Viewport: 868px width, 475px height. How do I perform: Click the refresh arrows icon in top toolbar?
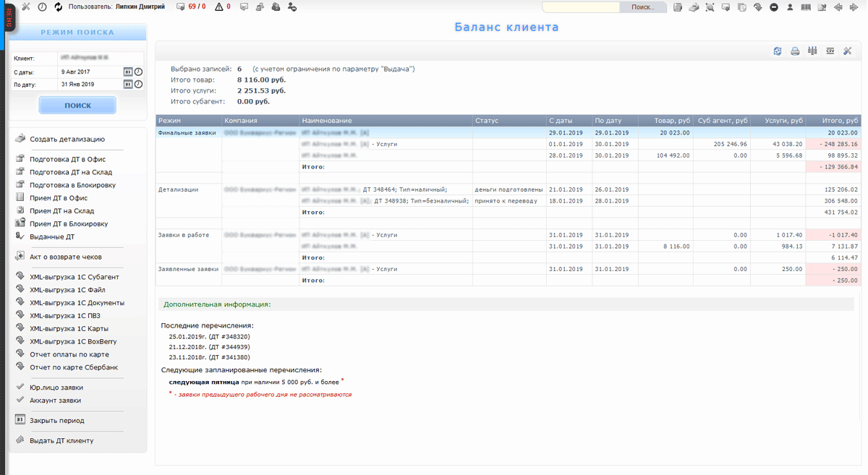(59, 7)
